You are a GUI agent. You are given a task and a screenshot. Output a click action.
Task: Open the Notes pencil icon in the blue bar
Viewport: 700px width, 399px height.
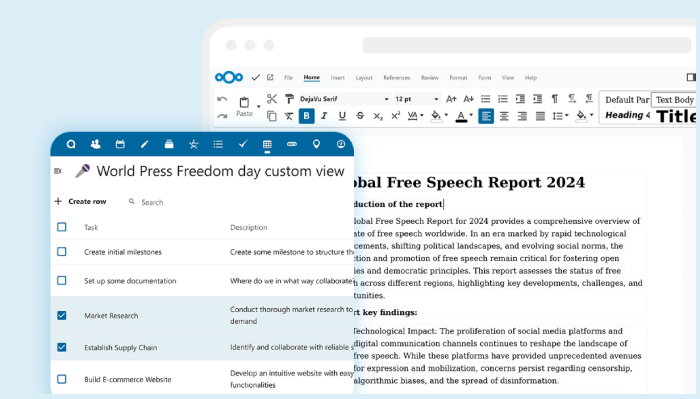click(x=144, y=144)
